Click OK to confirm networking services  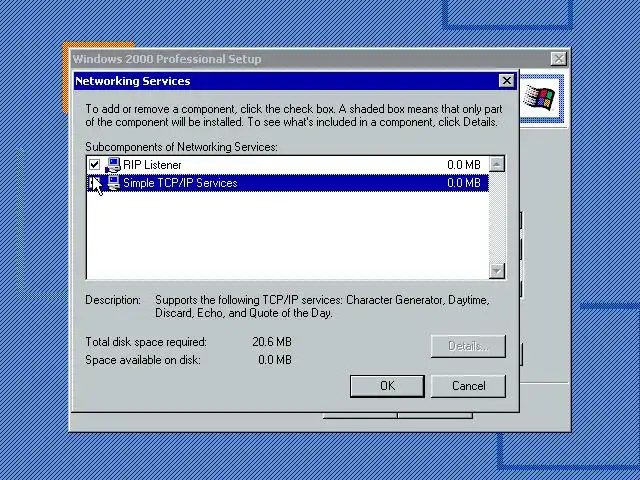coord(387,386)
